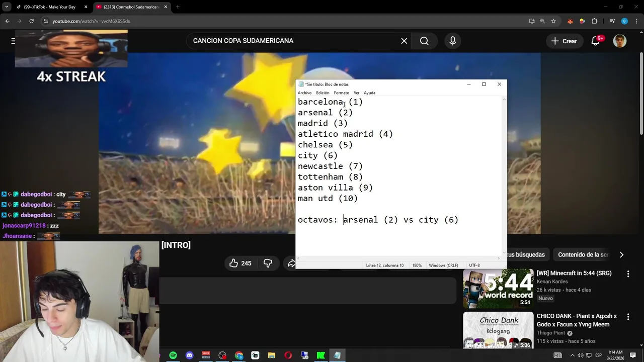Open Notepad Archivo menu
The width and height of the screenshot is (644, 362).
tap(304, 93)
